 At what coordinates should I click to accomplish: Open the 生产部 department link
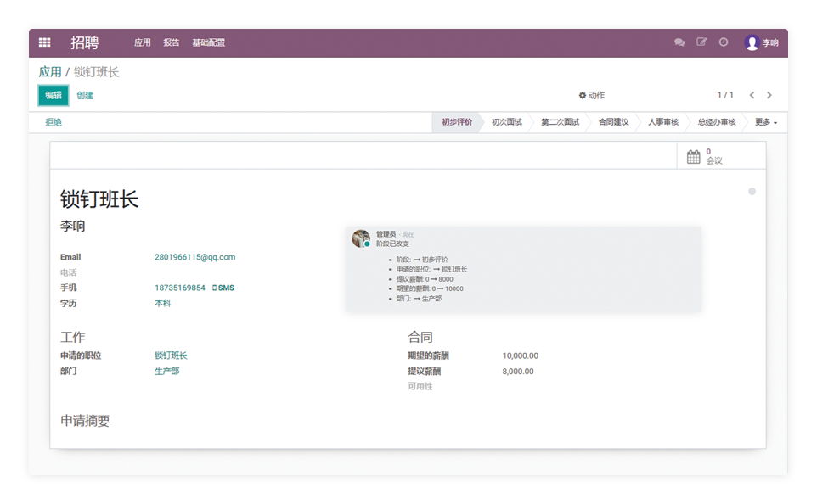tap(166, 371)
